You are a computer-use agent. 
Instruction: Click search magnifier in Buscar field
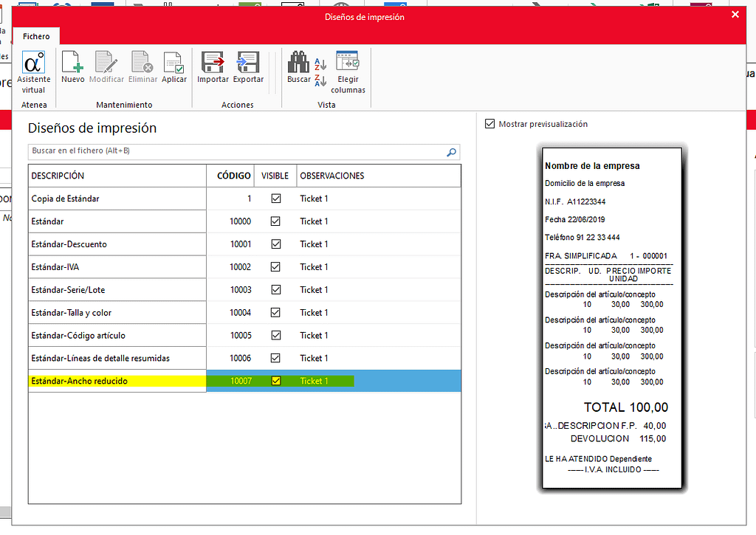451,152
